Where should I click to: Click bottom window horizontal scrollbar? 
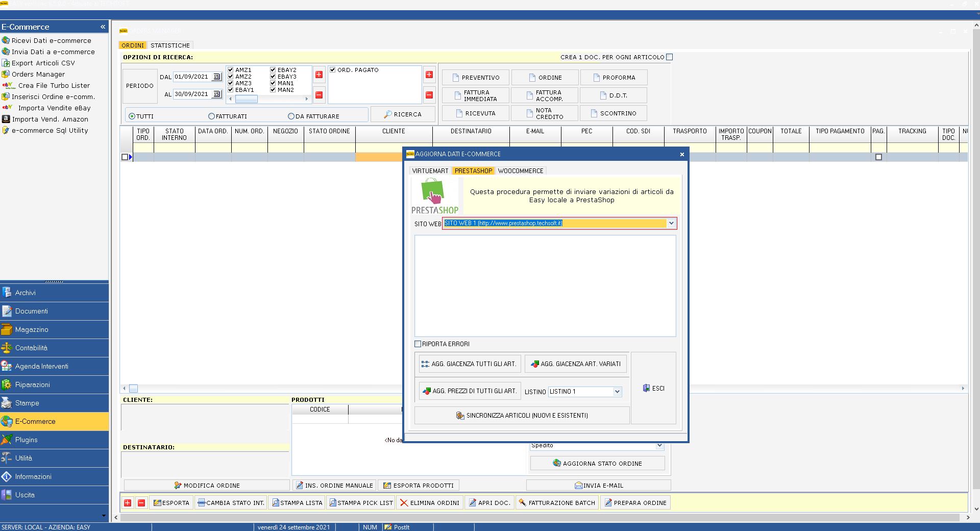click(542, 517)
